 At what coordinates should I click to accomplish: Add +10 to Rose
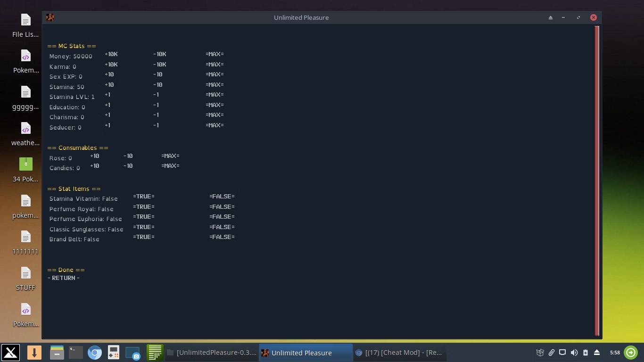click(95, 156)
